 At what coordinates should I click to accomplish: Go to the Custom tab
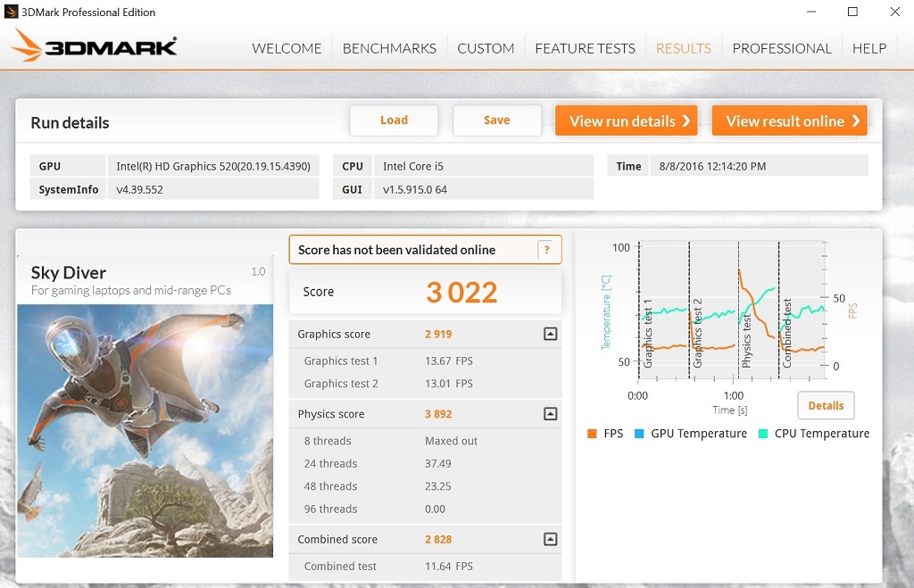point(486,48)
